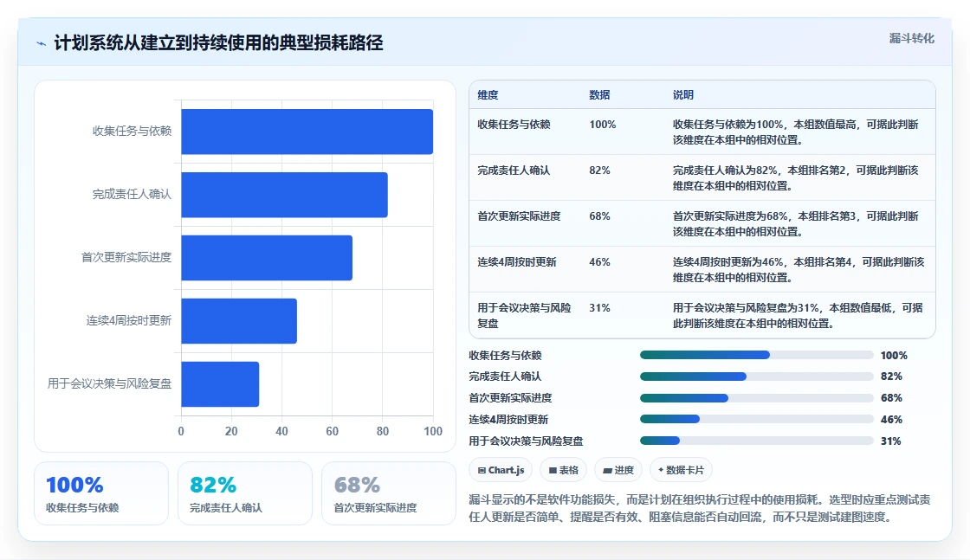970x560 pixels.
Task: Select the 表格 tag chip
Action: 563,470
